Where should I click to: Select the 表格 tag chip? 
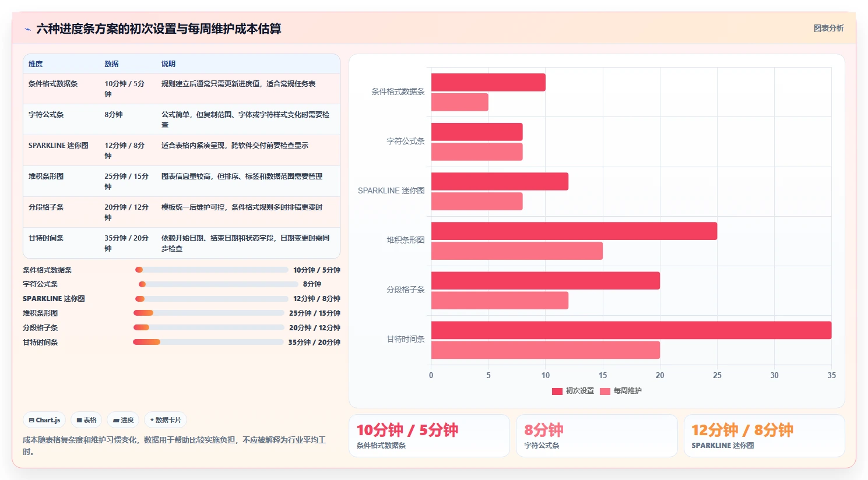[x=86, y=420]
